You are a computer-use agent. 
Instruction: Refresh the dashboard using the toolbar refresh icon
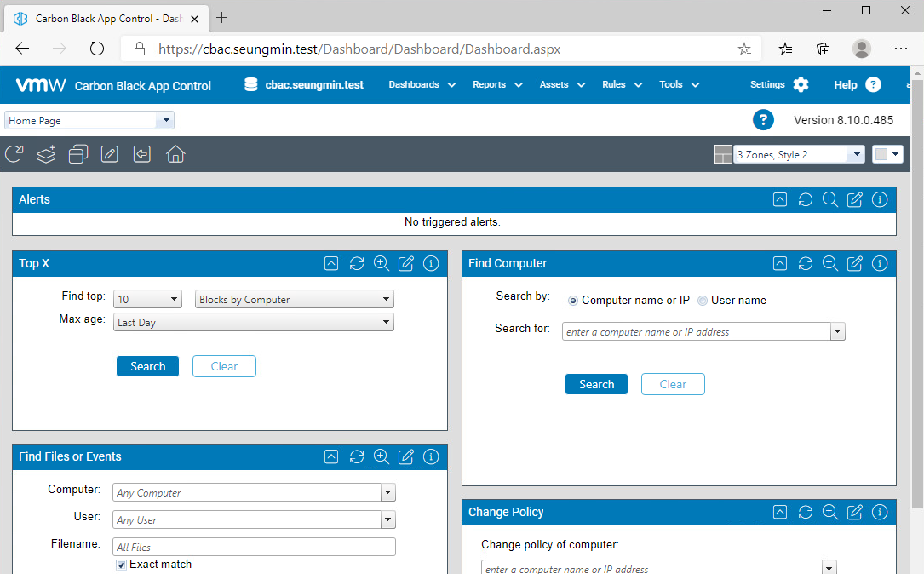pyautogui.click(x=14, y=154)
